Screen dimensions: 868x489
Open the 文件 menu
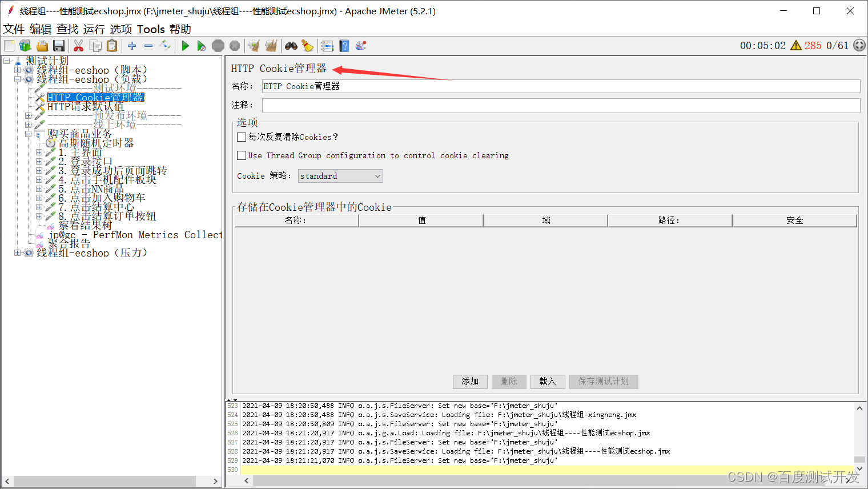[x=14, y=29]
